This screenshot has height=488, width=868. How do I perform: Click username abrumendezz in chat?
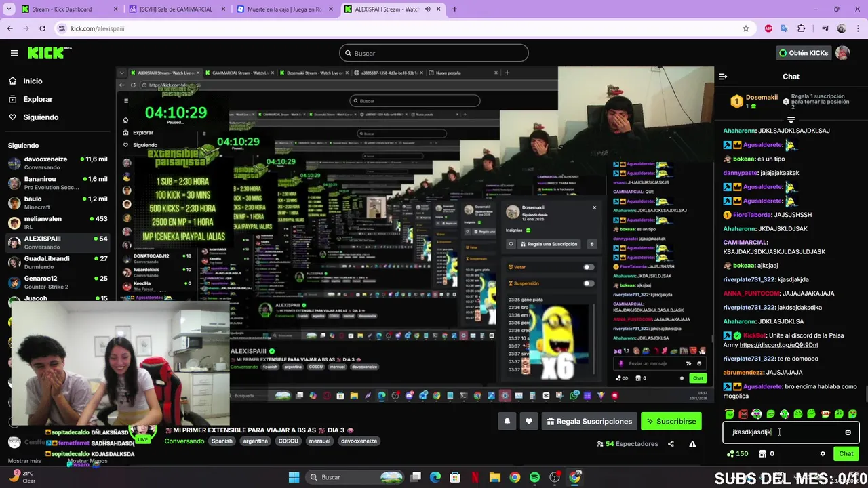743,373
